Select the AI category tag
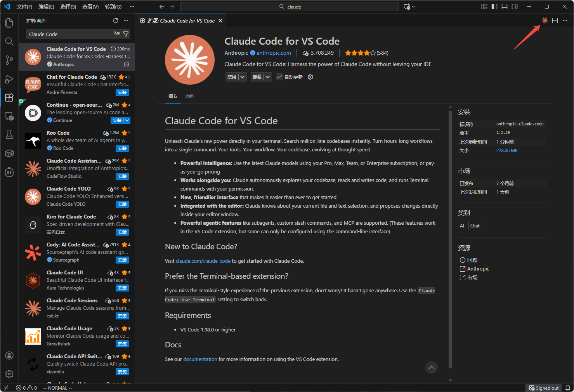The width and height of the screenshot is (574, 392). pos(462,225)
